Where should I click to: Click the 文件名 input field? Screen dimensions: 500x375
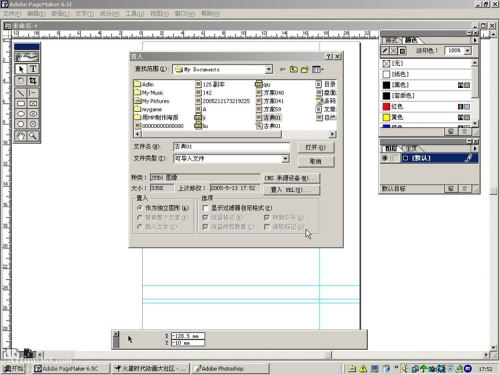[x=231, y=147]
